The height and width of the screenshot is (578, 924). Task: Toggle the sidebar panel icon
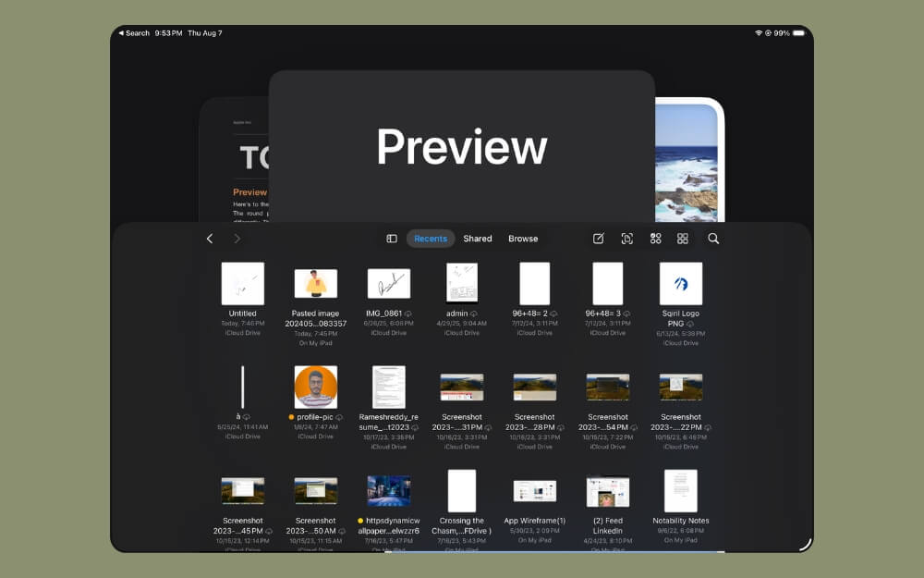[x=391, y=239]
